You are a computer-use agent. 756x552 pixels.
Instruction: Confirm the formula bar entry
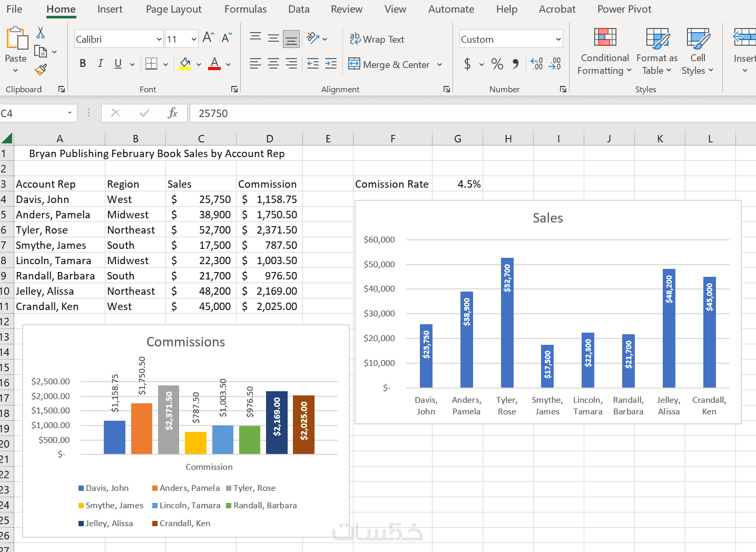point(144,113)
